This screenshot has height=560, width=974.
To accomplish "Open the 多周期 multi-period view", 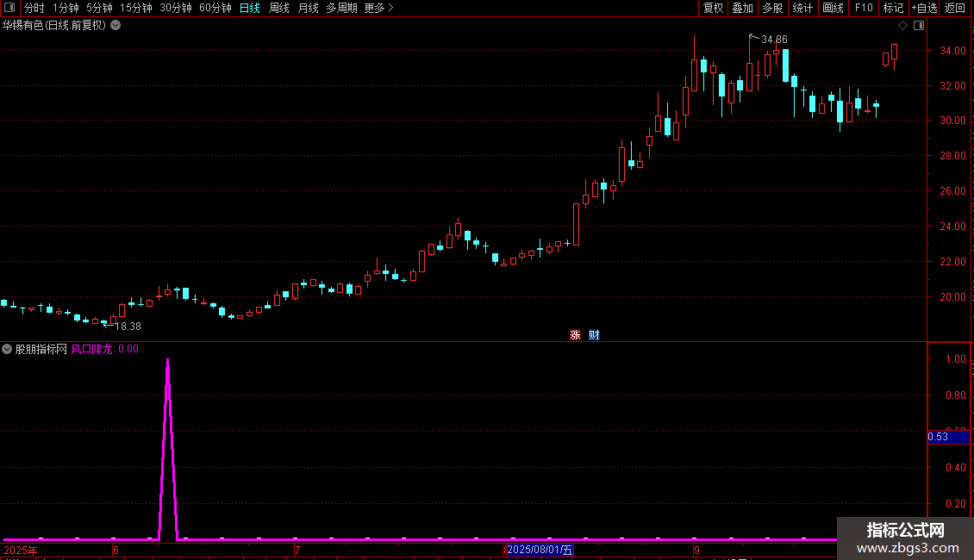I will (341, 8).
